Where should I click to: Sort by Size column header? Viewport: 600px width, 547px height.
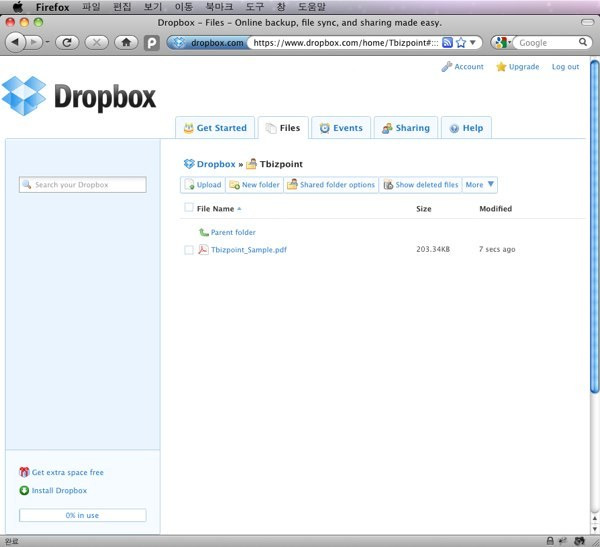tap(424, 209)
